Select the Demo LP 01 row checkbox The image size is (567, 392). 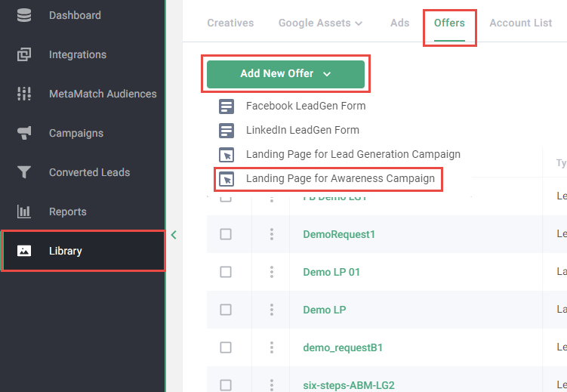226,272
